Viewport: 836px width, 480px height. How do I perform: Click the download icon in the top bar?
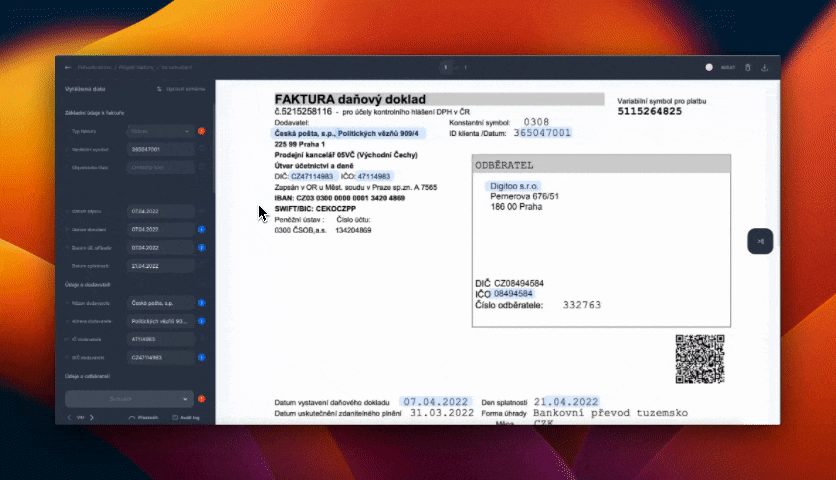pyautogui.click(x=765, y=67)
